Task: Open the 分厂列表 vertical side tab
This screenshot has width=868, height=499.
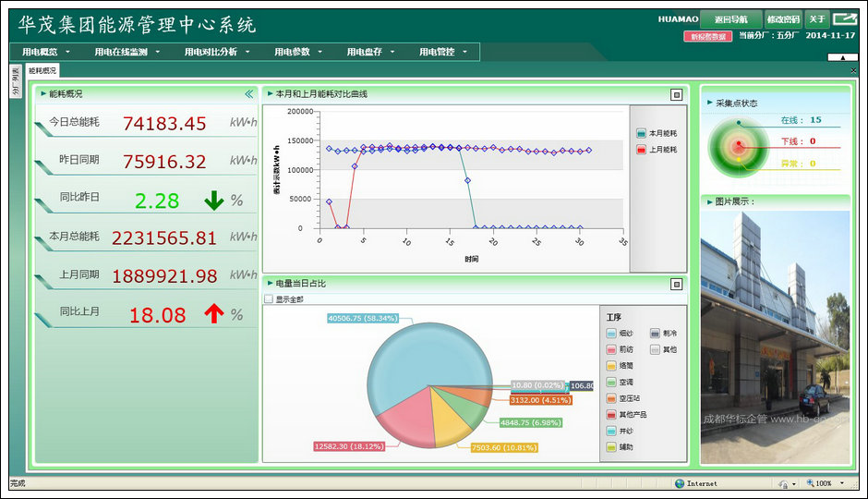Action: [x=16, y=83]
